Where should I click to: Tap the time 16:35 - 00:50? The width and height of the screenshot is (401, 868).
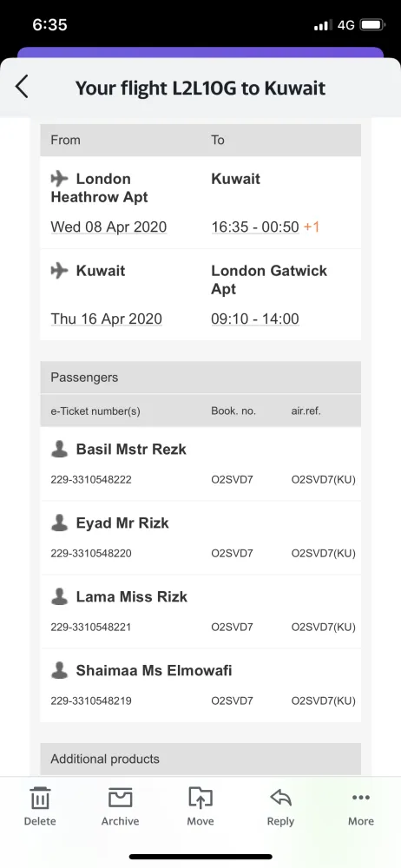tap(255, 227)
